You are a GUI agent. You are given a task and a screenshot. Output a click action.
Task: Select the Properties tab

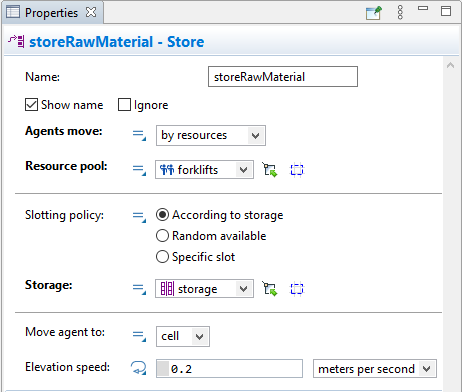(51, 13)
